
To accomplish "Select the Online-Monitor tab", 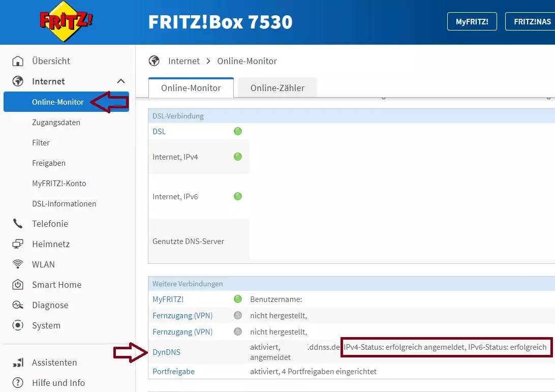I will tap(191, 88).
